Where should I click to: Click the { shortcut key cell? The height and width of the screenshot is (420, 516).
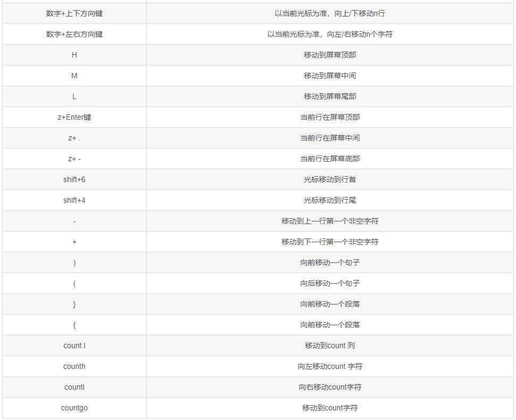[74, 325]
